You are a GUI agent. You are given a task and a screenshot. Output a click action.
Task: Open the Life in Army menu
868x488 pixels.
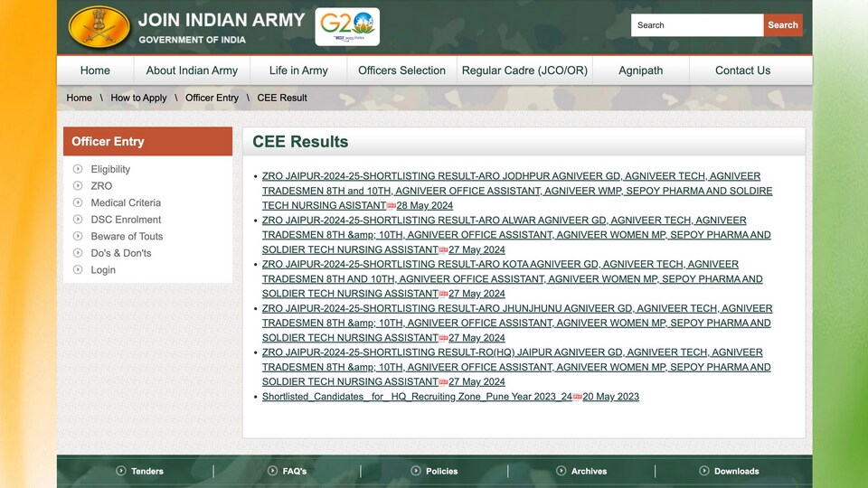coord(298,70)
